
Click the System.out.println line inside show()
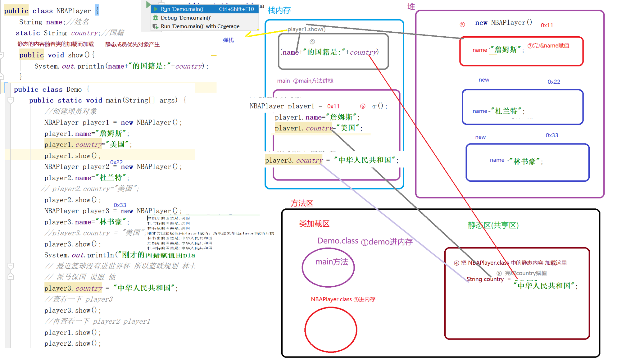121,66
